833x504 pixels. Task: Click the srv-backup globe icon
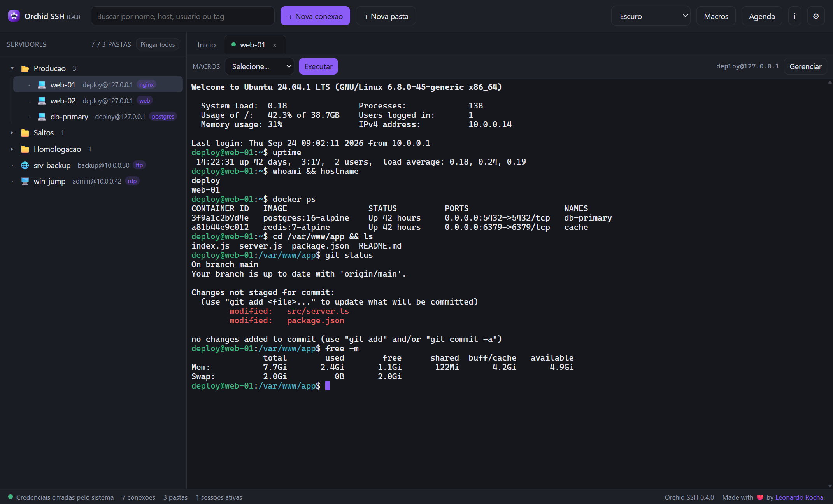tap(25, 165)
